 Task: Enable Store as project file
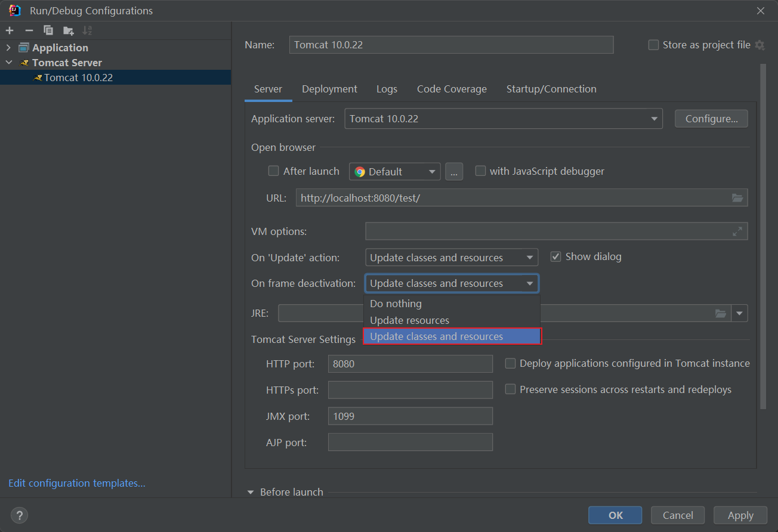coord(653,45)
